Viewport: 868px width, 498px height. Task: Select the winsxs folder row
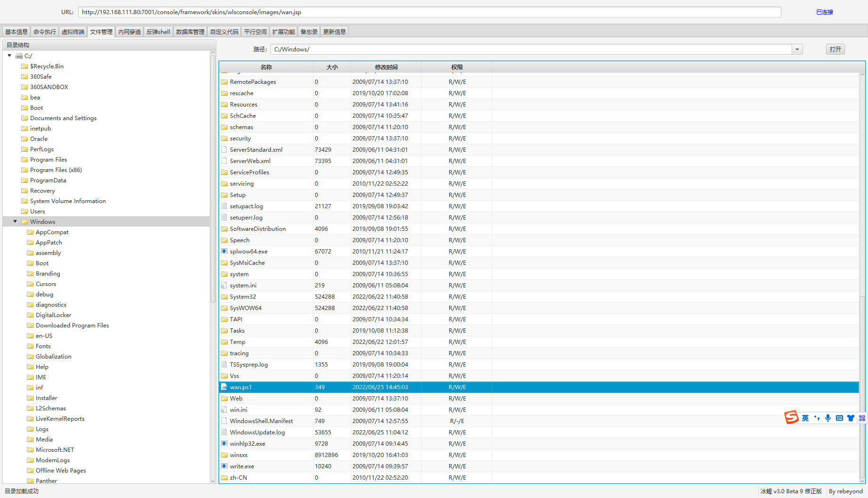539,455
